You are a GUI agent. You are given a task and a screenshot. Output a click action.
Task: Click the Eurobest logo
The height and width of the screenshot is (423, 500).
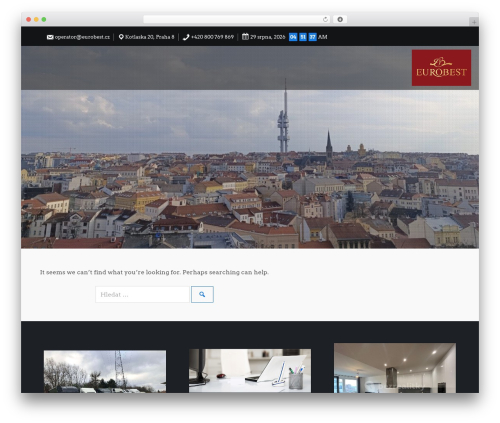point(441,68)
